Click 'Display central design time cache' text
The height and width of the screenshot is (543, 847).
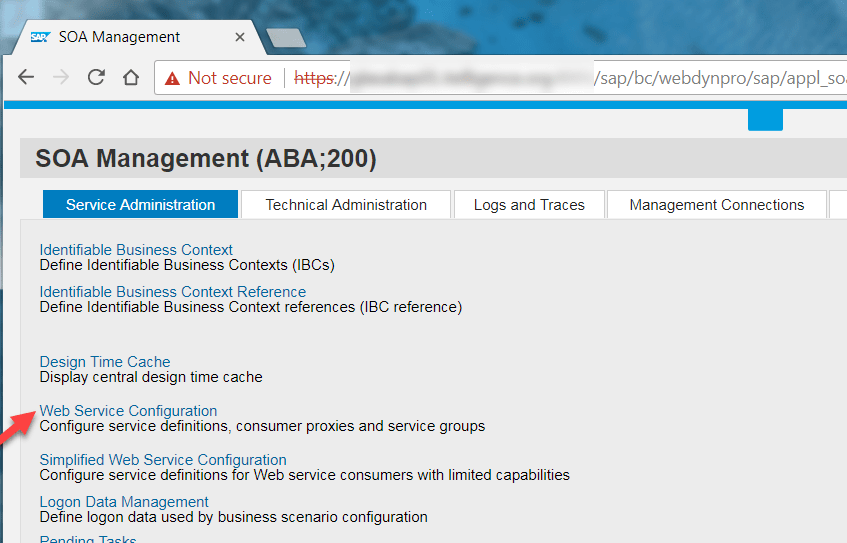pyautogui.click(x=151, y=377)
